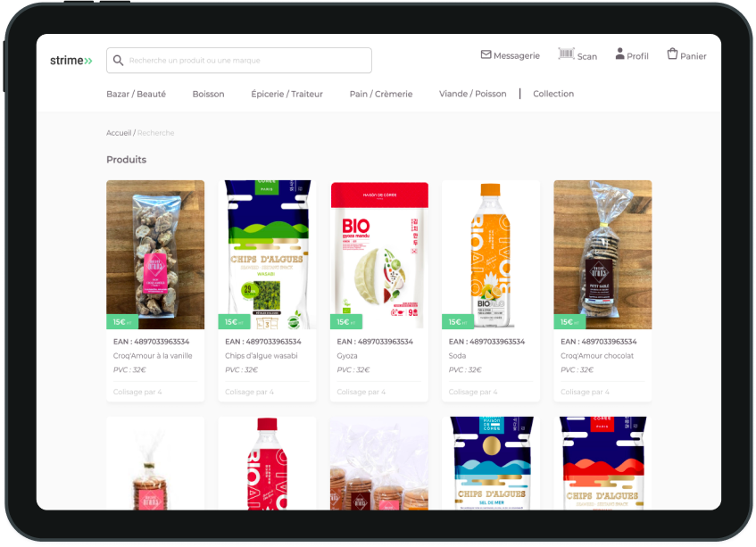Open the Pain / Crèmerie category

tap(381, 94)
